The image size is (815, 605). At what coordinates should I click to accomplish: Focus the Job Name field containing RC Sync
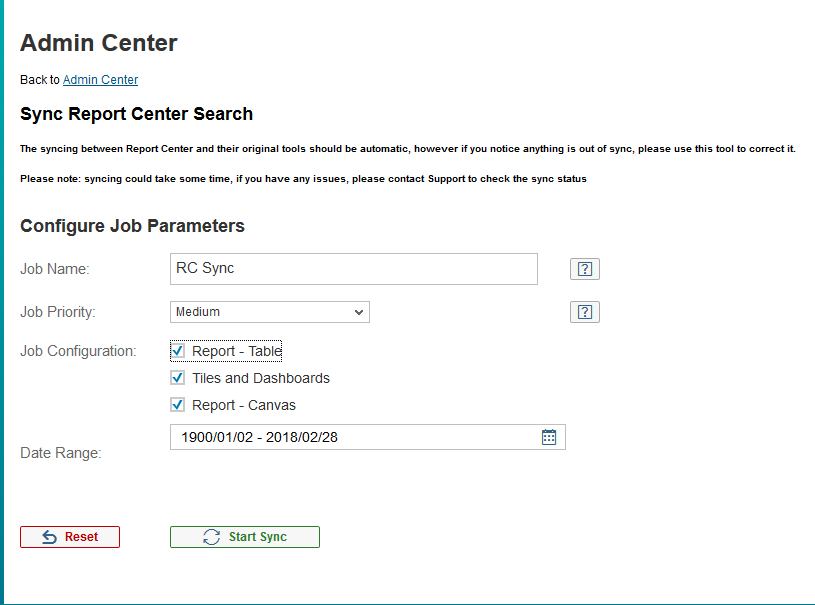(x=354, y=269)
